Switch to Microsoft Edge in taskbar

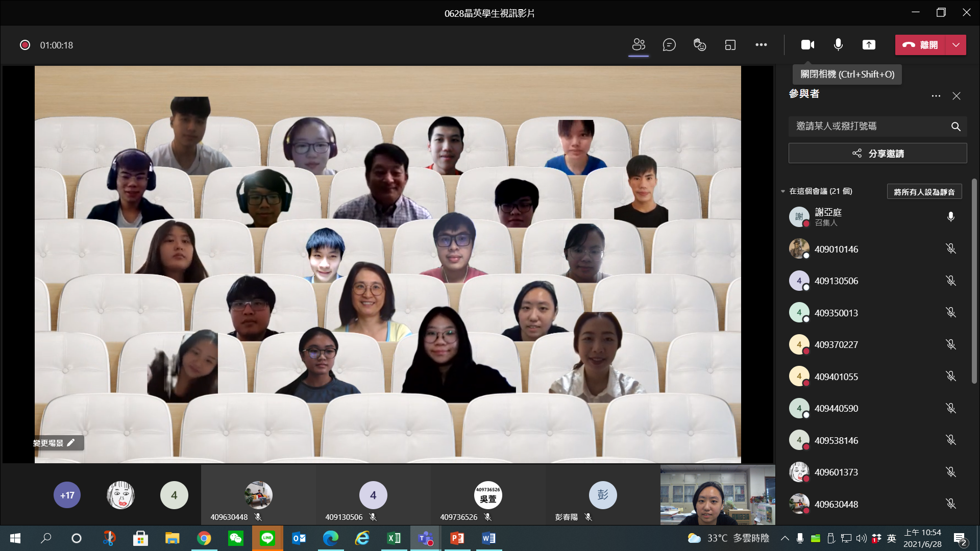click(331, 538)
